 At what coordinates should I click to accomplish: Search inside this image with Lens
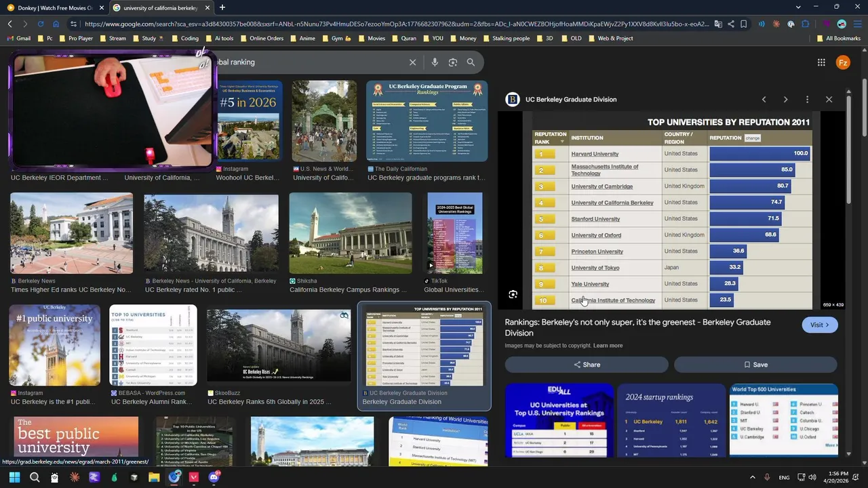[513, 295]
